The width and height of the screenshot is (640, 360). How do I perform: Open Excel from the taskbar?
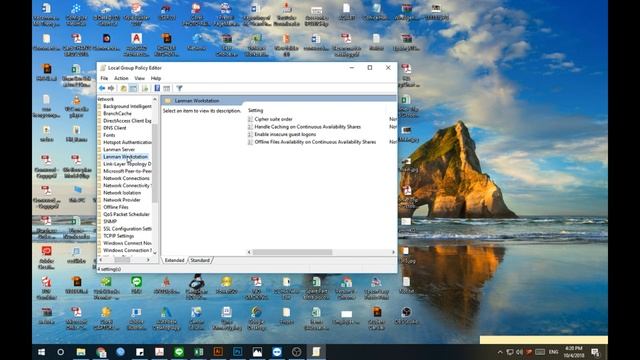199,352
